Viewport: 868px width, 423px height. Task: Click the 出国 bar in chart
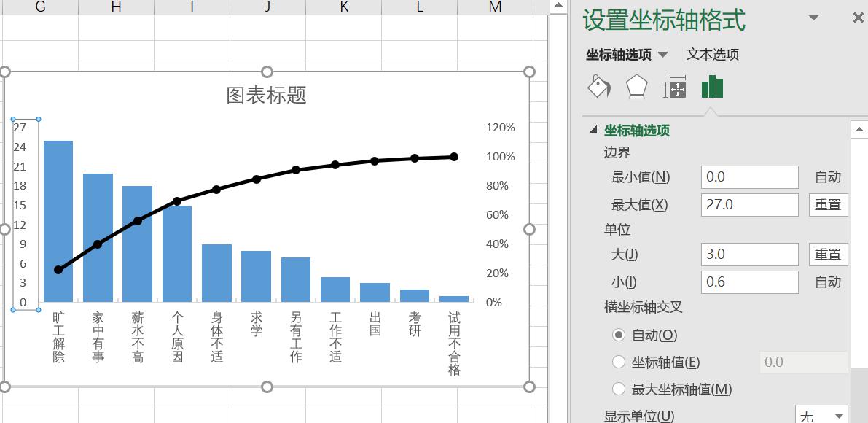coord(375,293)
